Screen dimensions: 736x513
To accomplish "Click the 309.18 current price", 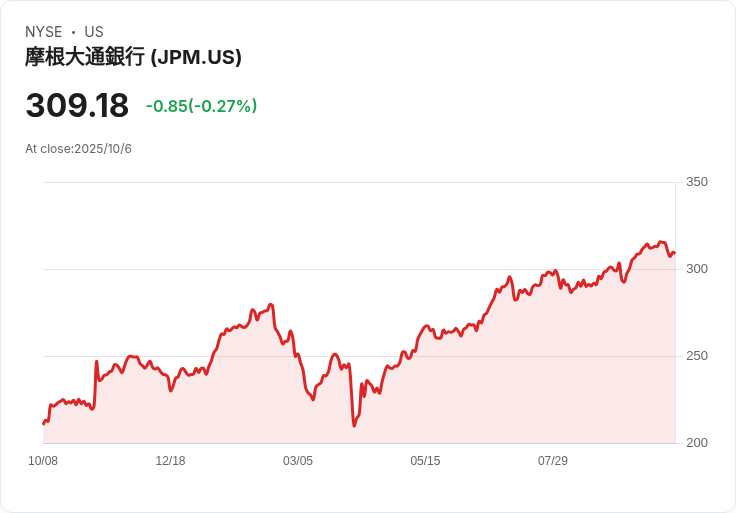I will coord(77,106).
